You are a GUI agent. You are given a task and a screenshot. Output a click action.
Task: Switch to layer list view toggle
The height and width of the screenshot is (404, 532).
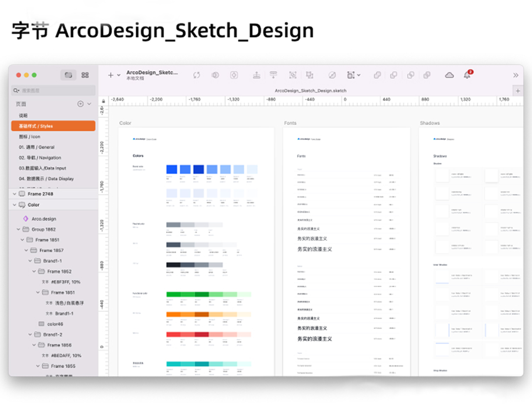[x=69, y=75]
